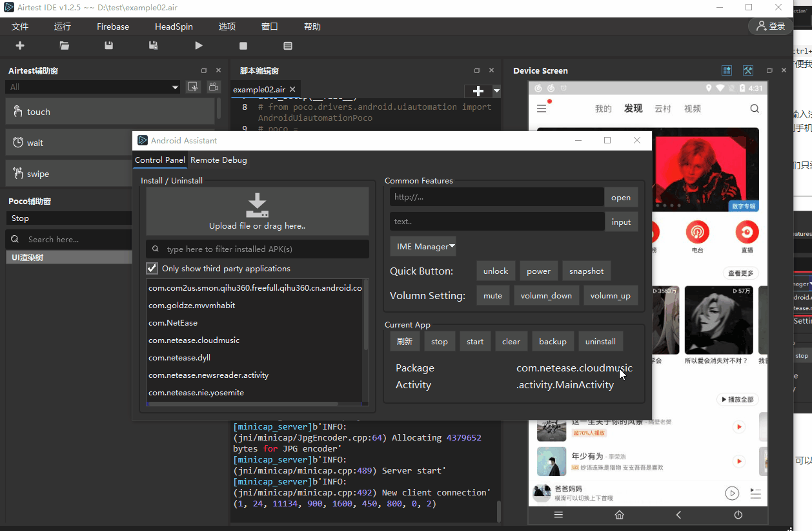Open the dropdown arrow next to the editor plus button

pyautogui.click(x=496, y=91)
